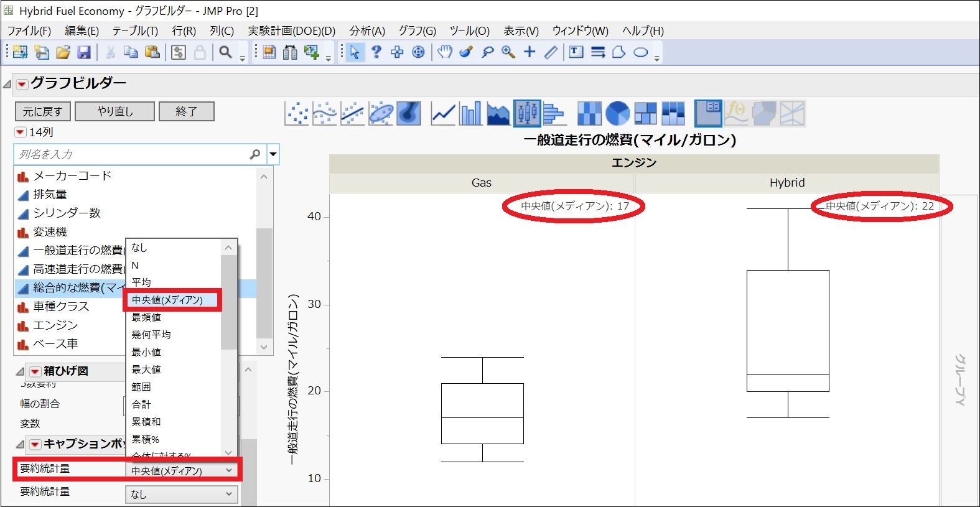Choose the Mosaic graph element
This screenshot has width=980, height=507.
coord(673,113)
